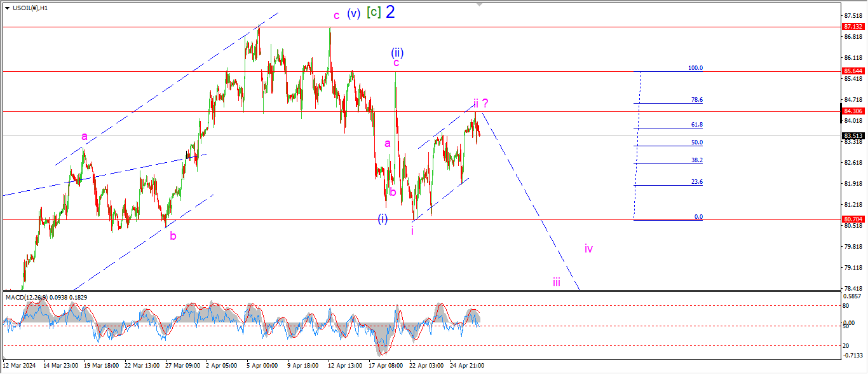Image resolution: width=868 pixels, height=374 pixels.
Task: Click the 17 Apr 08:00 time axis label
Action: point(386,366)
